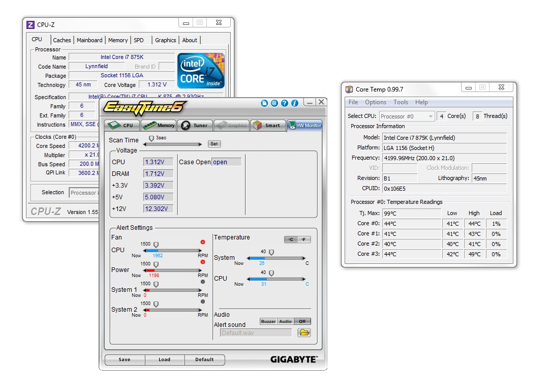Open the Memory tab in EasyTune6
This screenshot has height=392, width=552.
click(159, 126)
